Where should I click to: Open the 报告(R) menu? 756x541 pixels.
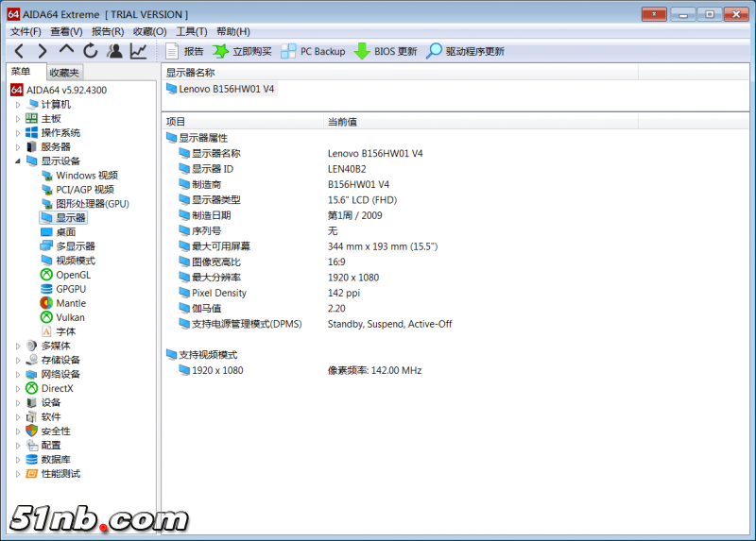(x=108, y=32)
